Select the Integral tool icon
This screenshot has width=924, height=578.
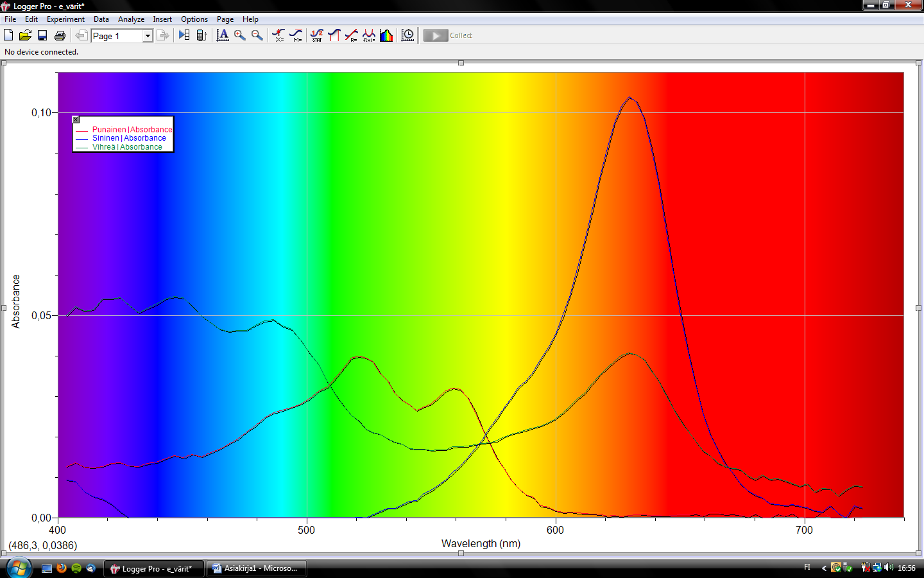[334, 35]
